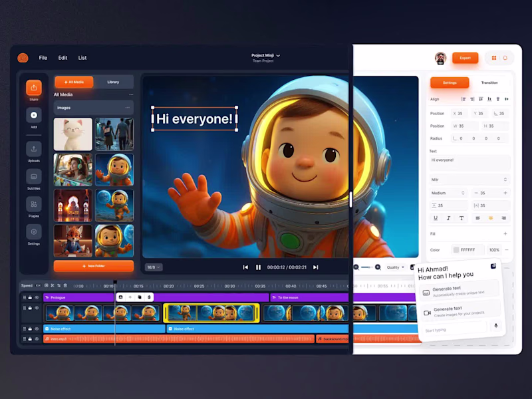Switch to the Transition tab
The image size is (532, 399).
(491, 82)
